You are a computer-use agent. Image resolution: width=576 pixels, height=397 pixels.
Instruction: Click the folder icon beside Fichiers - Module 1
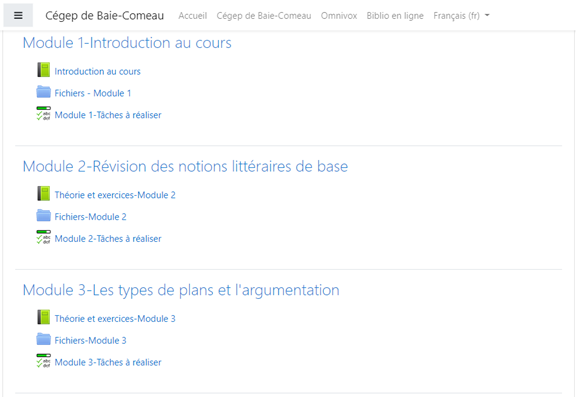[43, 92]
